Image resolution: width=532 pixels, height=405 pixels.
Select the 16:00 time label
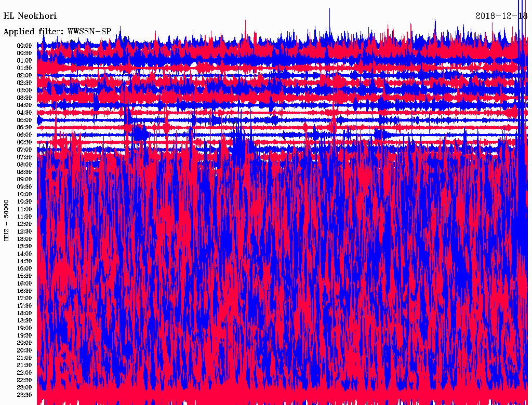click(x=24, y=283)
